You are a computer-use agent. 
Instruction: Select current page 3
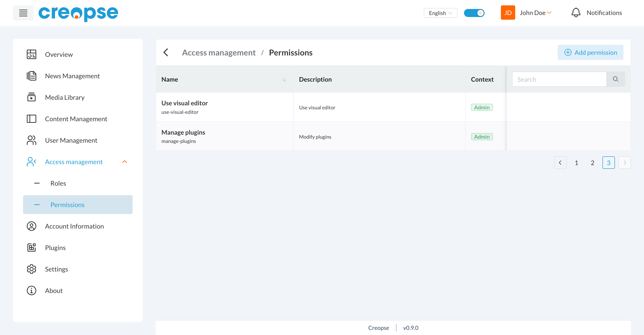pos(608,163)
